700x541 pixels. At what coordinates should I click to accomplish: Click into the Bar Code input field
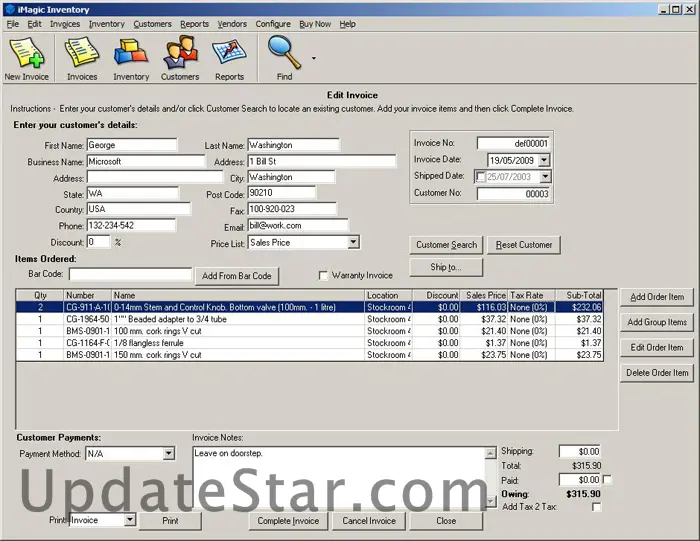130,274
